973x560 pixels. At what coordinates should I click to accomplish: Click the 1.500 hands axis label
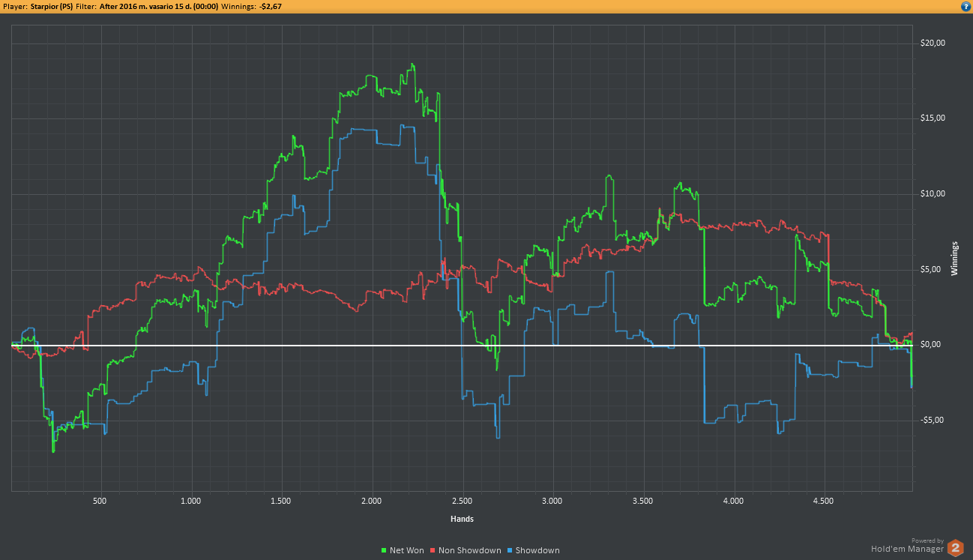[x=281, y=501]
